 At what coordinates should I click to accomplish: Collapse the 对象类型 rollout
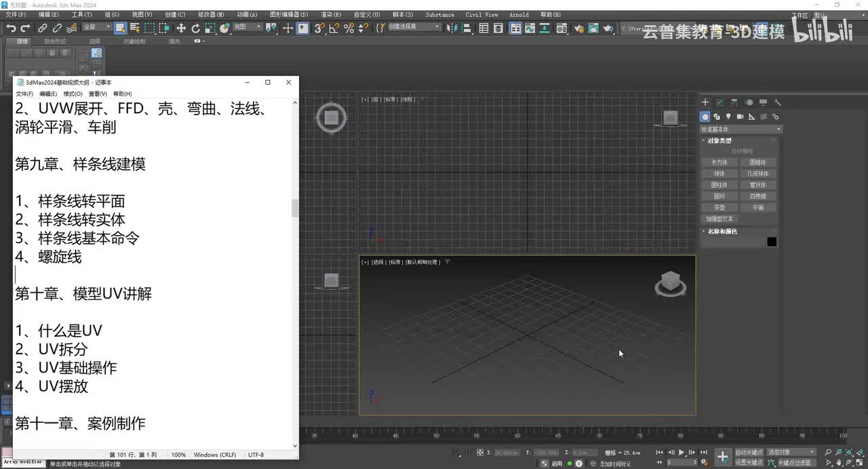[x=719, y=141]
